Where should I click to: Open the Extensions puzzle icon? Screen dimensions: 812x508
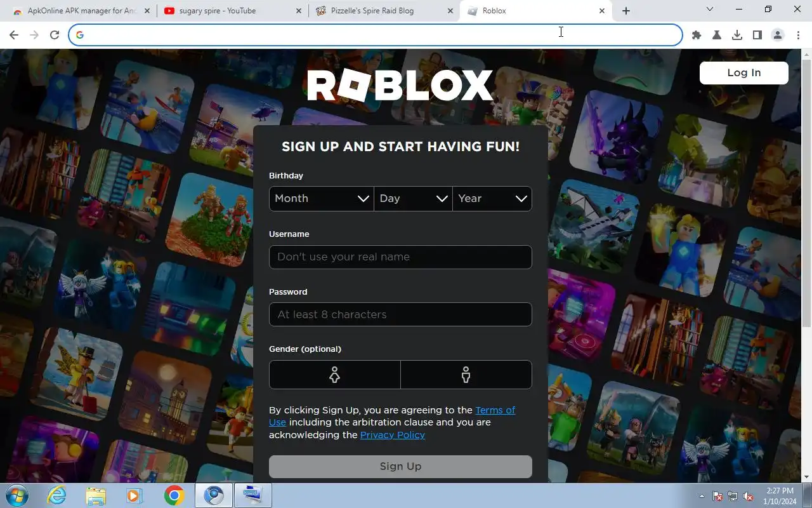[697, 35]
